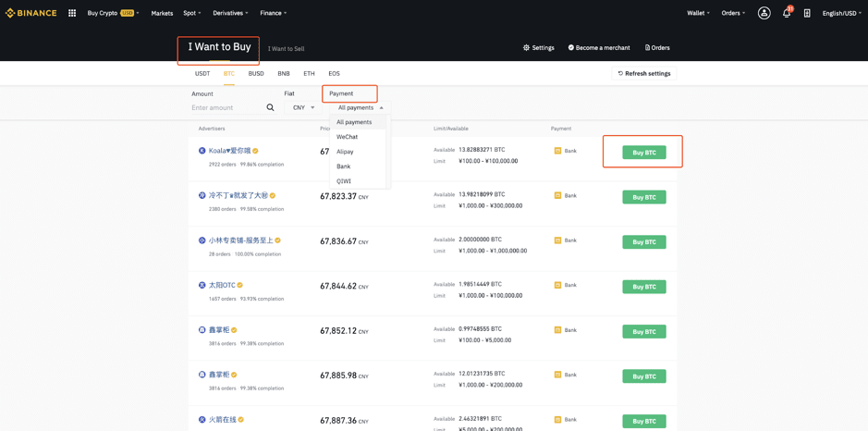Click Bank icon in 小林专卖铺 row

(558, 240)
